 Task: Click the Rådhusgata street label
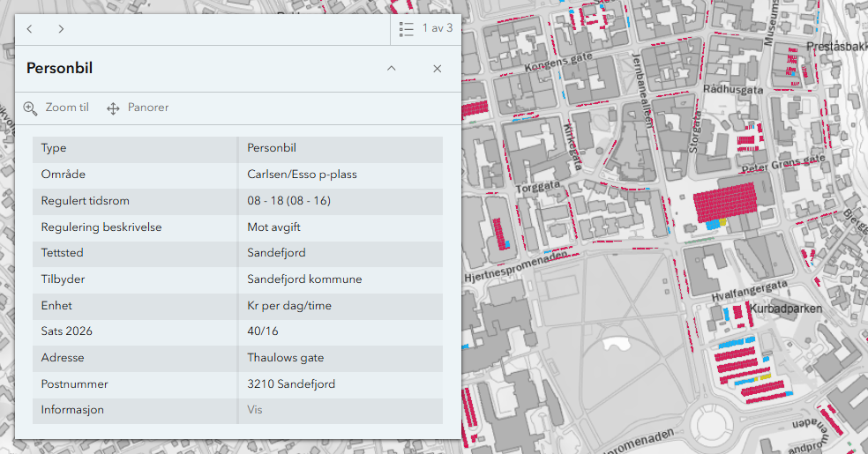click(x=733, y=89)
